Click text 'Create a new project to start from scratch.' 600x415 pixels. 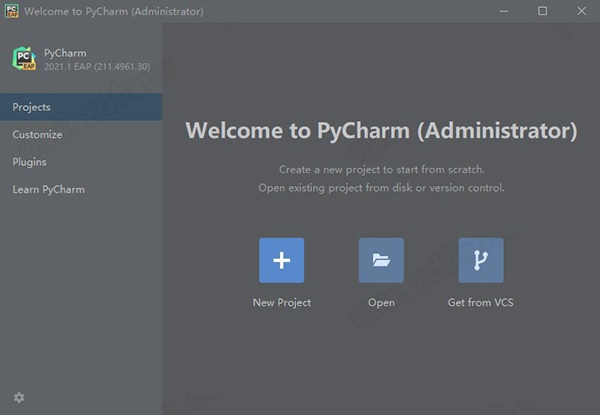(x=382, y=169)
